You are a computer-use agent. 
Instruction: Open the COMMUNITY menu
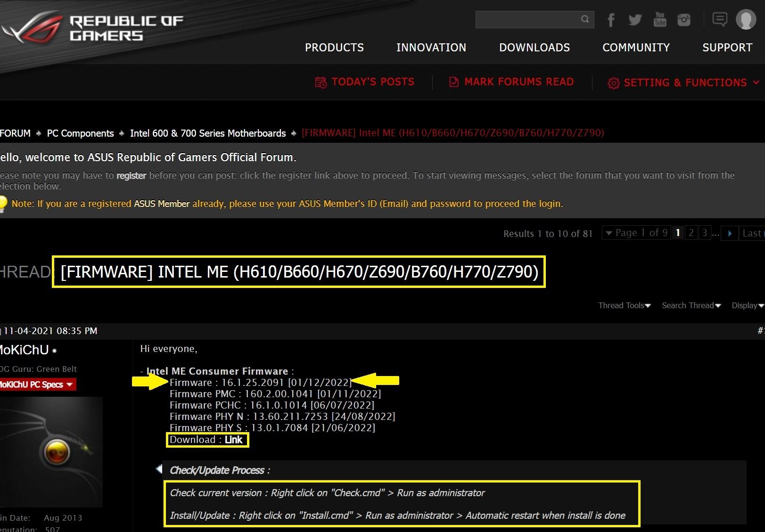coord(636,48)
